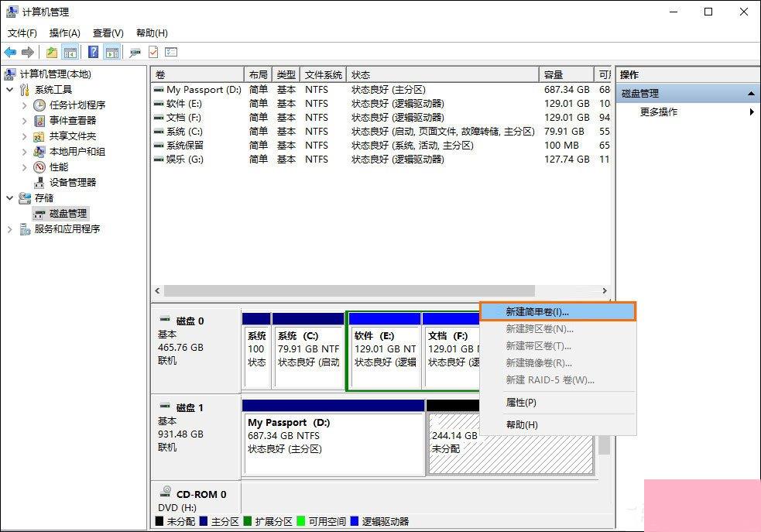Viewport: 761px width, 532px height.
Task: Select the 性能 icon in tree
Action: 39,167
